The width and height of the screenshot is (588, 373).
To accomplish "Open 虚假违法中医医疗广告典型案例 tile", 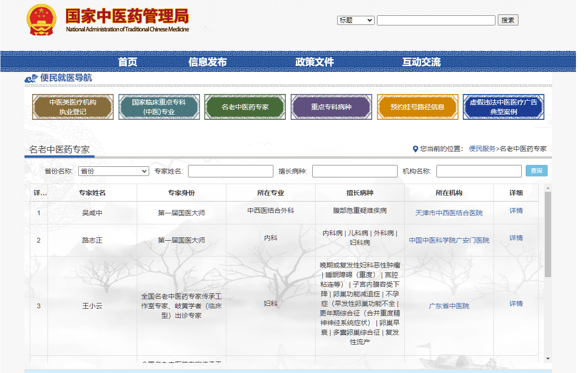I will [504, 107].
